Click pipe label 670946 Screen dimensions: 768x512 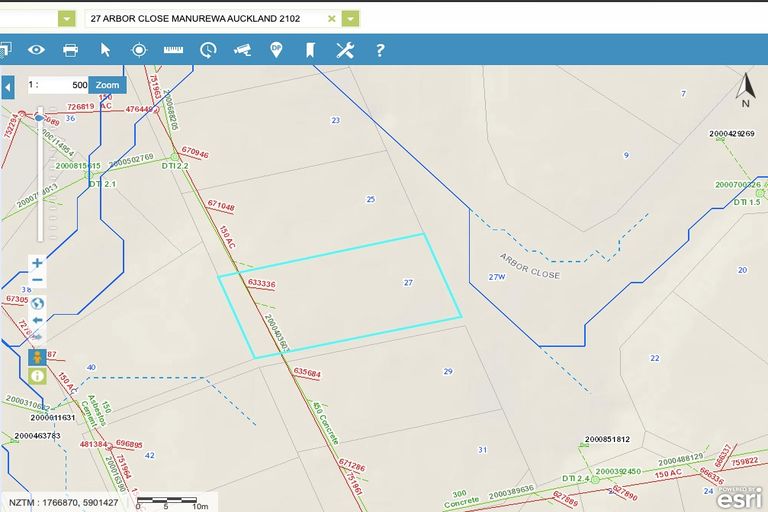click(195, 152)
